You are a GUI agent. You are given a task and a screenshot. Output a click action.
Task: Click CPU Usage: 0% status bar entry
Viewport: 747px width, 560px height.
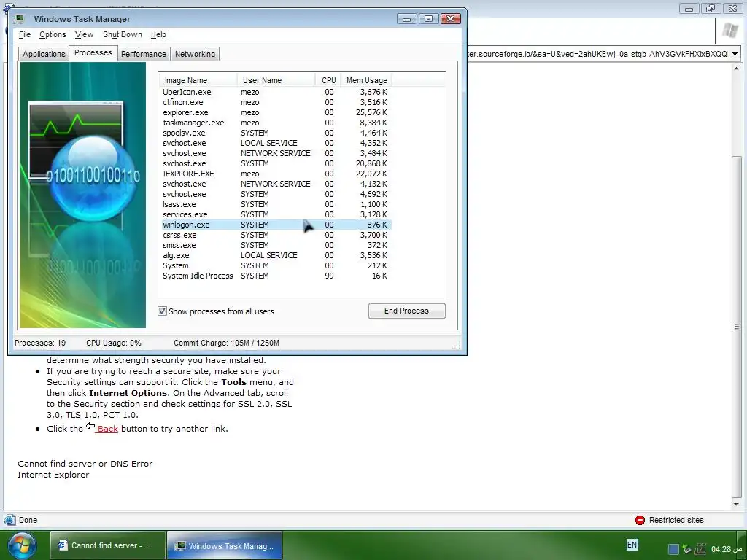113,343
